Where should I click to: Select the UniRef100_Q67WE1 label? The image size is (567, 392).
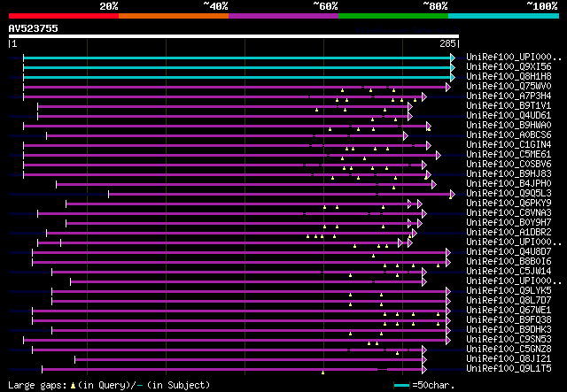(x=509, y=311)
